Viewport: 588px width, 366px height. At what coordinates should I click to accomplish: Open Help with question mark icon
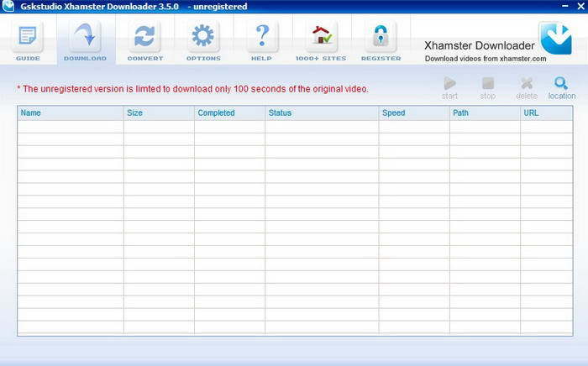(262, 41)
